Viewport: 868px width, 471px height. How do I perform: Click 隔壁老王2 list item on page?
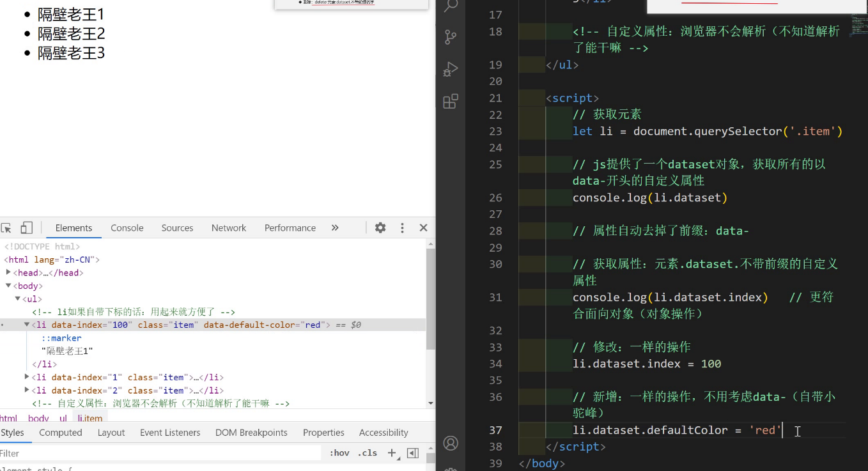(x=71, y=33)
